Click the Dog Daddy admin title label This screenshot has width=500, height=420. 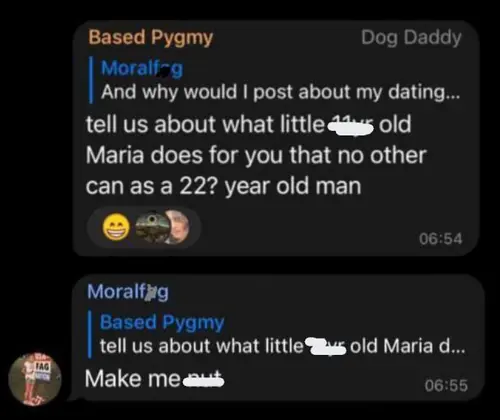(411, 37)
